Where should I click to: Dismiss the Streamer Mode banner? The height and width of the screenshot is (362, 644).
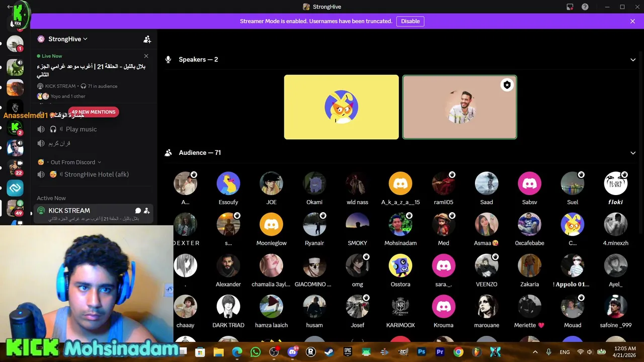tap(632, 21)
